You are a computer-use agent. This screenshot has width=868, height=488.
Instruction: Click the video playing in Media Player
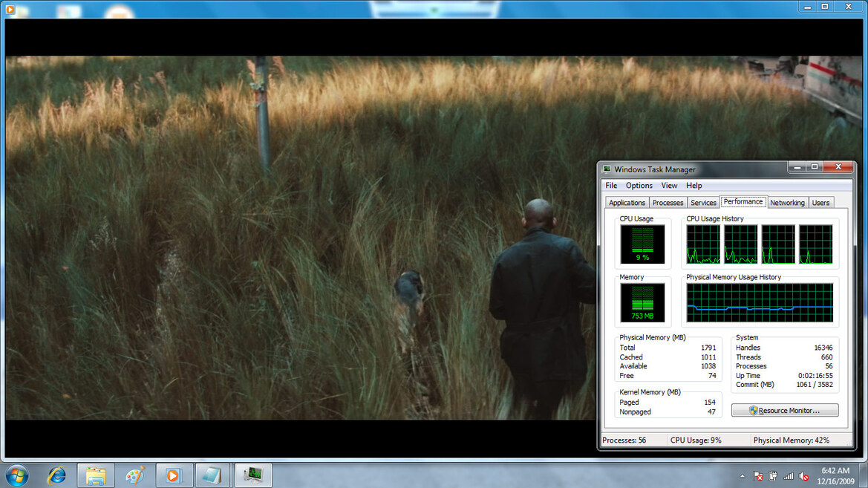[301, 238]
